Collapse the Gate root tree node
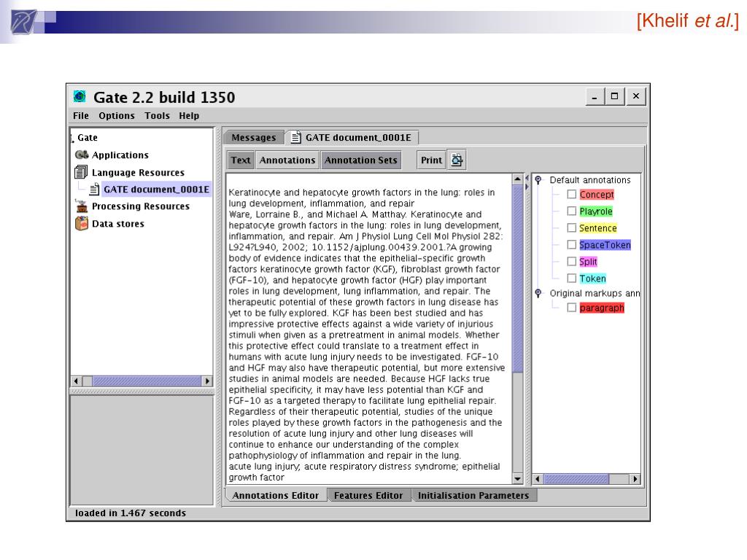747x560 pixels. 72,138
